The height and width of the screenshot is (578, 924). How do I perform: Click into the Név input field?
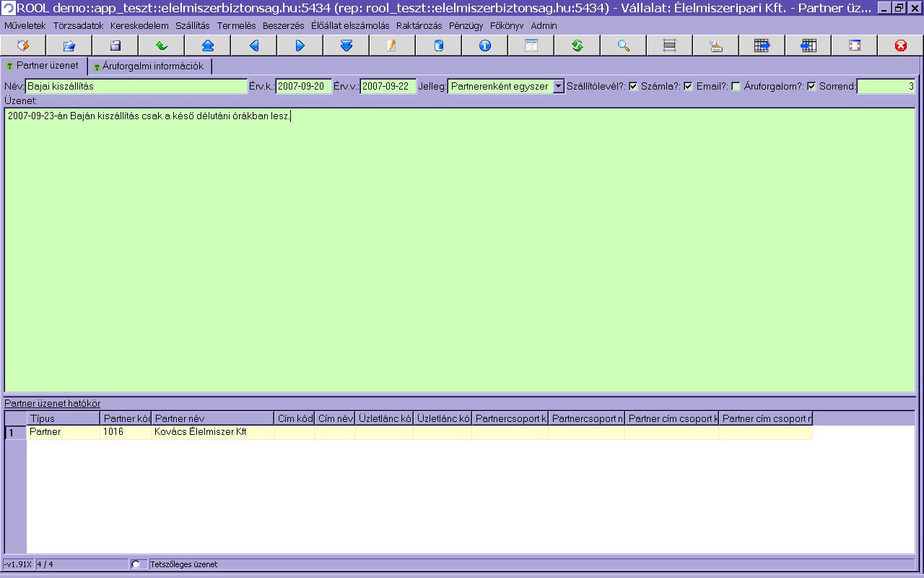[x=136, y=87]
